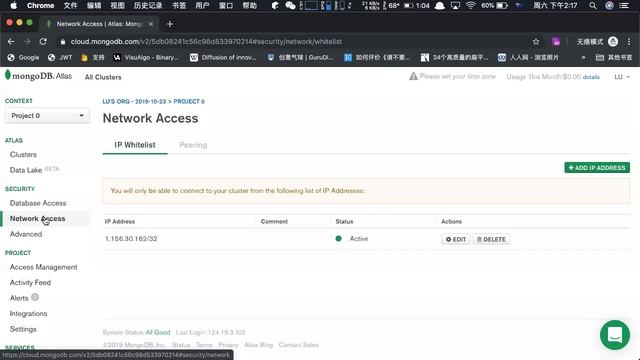
Task: Click LU'S ORG breadcrumb link
Action: (134, 101)
